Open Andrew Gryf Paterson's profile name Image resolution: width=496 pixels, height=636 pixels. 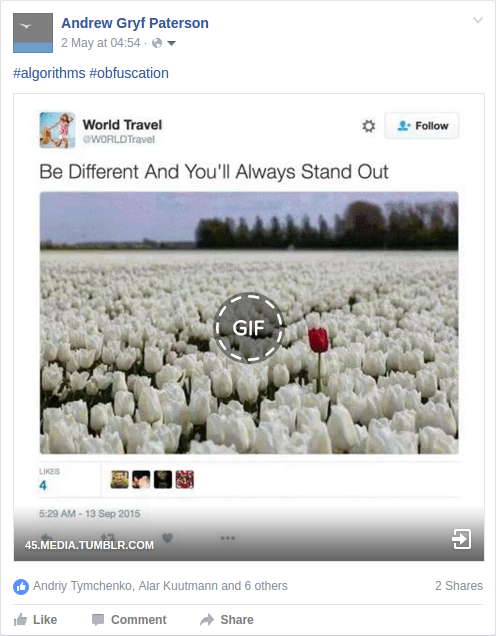click(x=135, y=24)
